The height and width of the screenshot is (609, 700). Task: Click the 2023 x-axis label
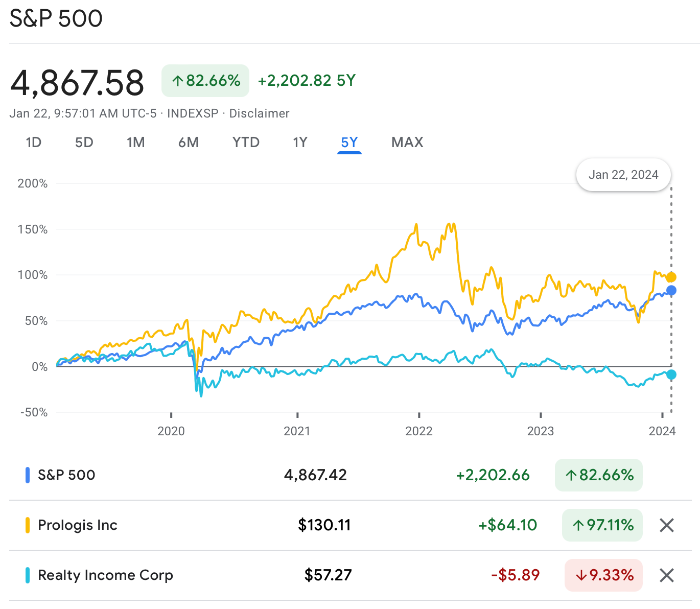click(541, 431)
